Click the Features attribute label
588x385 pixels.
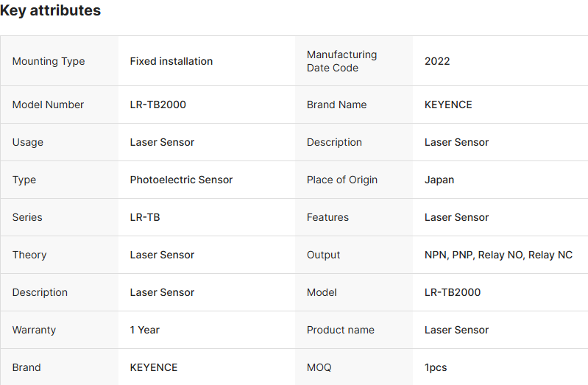click(328, 217)
